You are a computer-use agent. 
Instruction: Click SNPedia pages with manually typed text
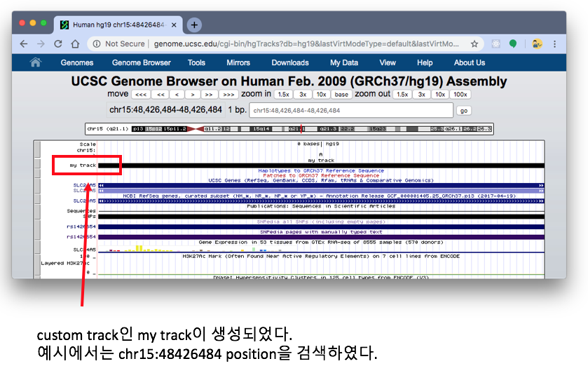(321, 232)
